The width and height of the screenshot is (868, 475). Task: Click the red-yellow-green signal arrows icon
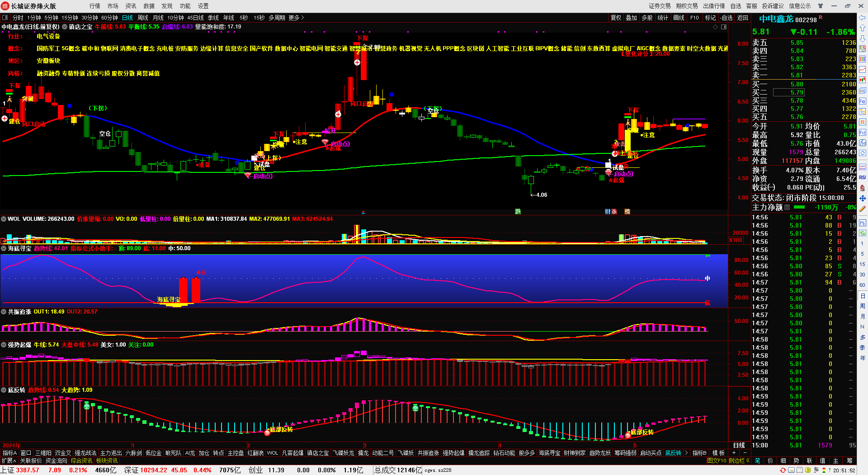coord(824,470)
